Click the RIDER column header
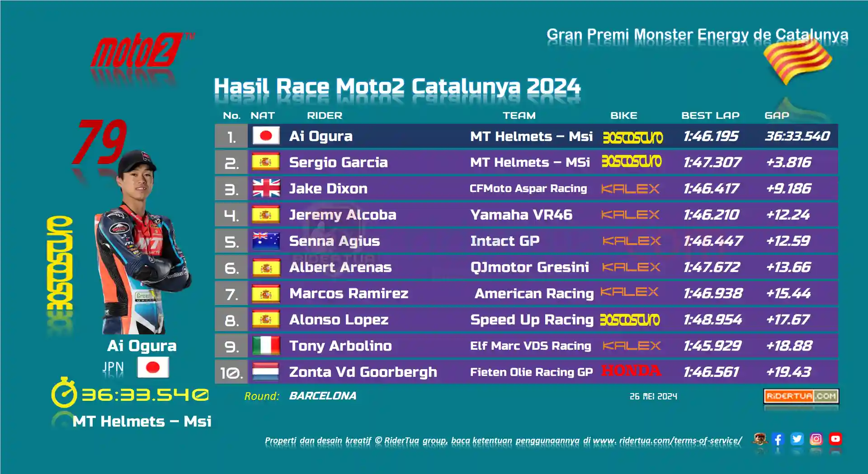This screenshot has width=868, height=474. point(325,116)
